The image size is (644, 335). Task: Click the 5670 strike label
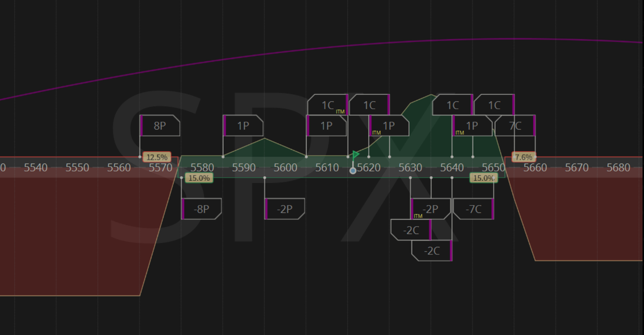click(577, 167)
